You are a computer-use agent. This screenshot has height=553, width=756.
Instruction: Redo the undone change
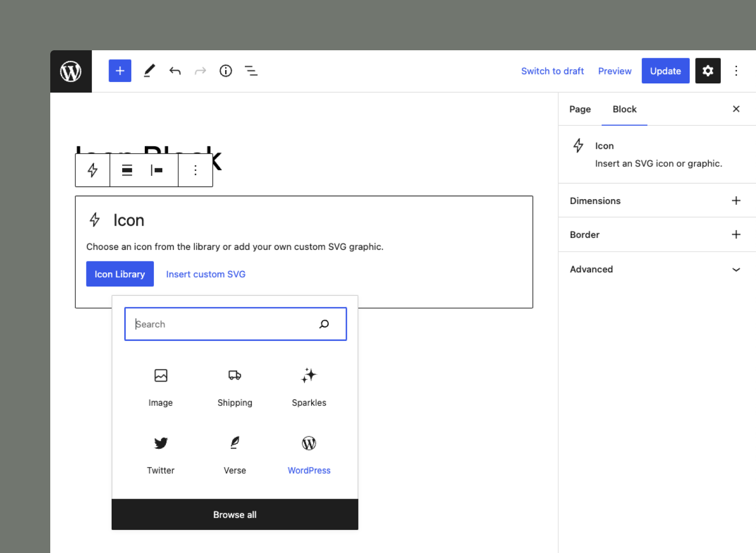coord(200,71)
